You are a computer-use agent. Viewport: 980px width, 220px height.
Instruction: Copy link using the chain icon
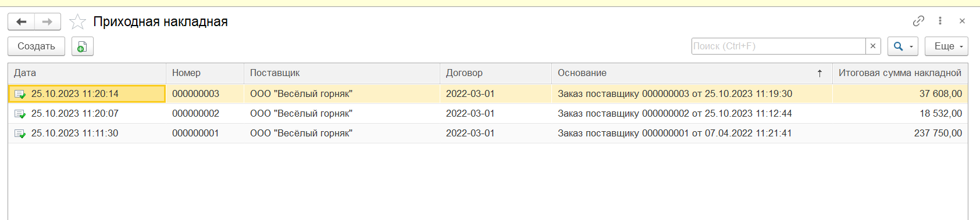tap(918, 21)
